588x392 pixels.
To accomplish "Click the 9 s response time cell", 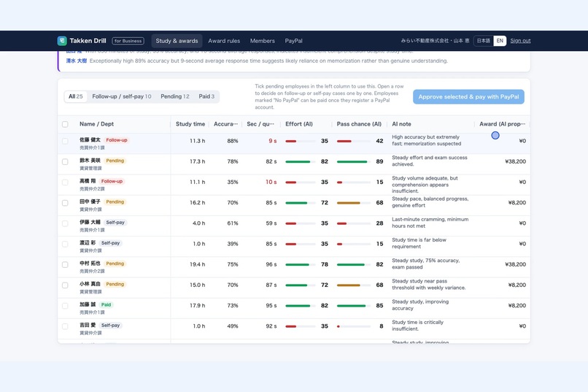I will pyautogui.click(x=273, y=141).
